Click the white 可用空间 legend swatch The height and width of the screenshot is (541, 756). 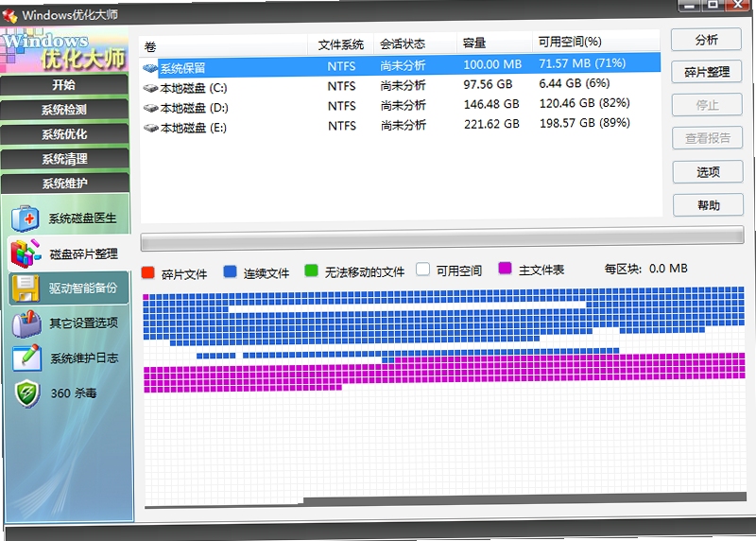click(422, 270)
